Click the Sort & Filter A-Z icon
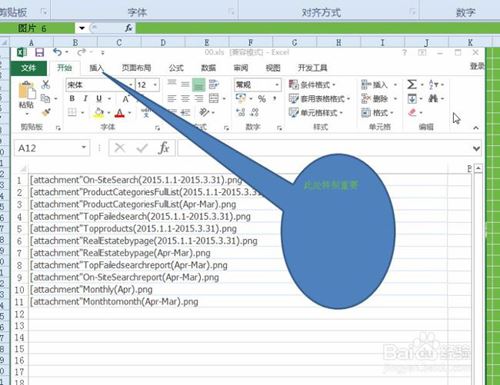500x385 pixels. 433,84
